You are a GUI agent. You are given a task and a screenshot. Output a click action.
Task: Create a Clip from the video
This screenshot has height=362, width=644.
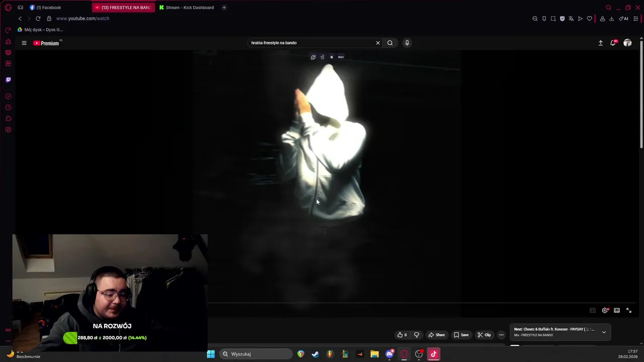tap(484, 335)
